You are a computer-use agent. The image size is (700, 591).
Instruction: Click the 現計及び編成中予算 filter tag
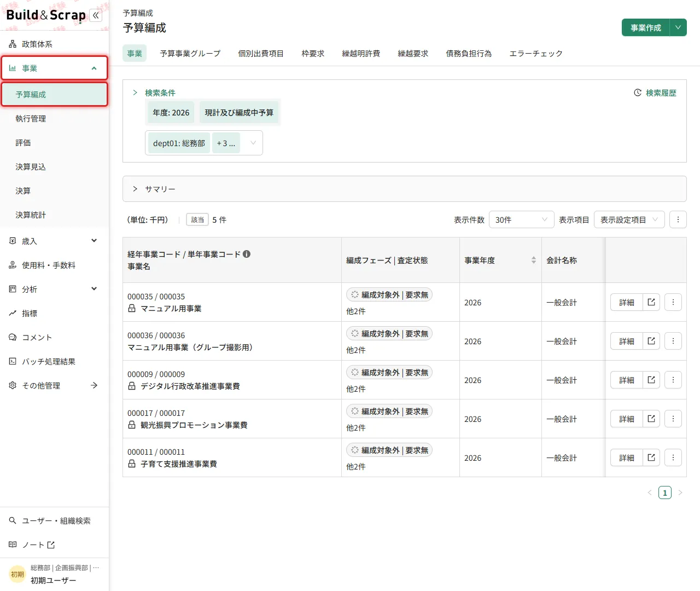[239, 113]
